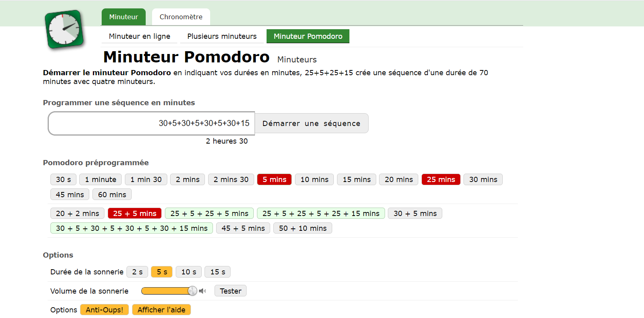Image resolution: width=644 pixels, height=318 pixels.
Task: Click 'Programmer une séquence en minutes' heading
Action: 119,103
